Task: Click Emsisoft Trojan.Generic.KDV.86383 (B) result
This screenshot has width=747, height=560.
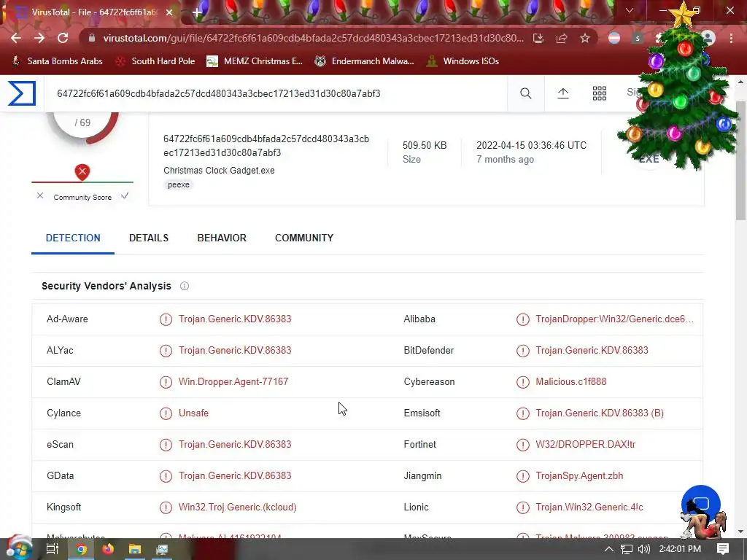Action: click(600, 413)
